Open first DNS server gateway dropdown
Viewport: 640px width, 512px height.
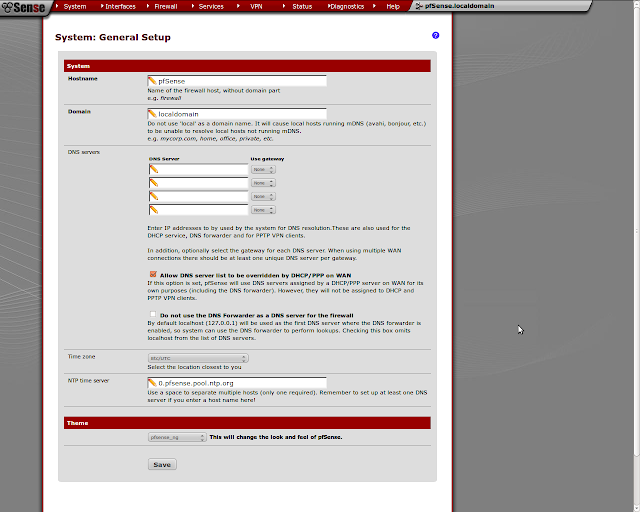click(263, 169)
